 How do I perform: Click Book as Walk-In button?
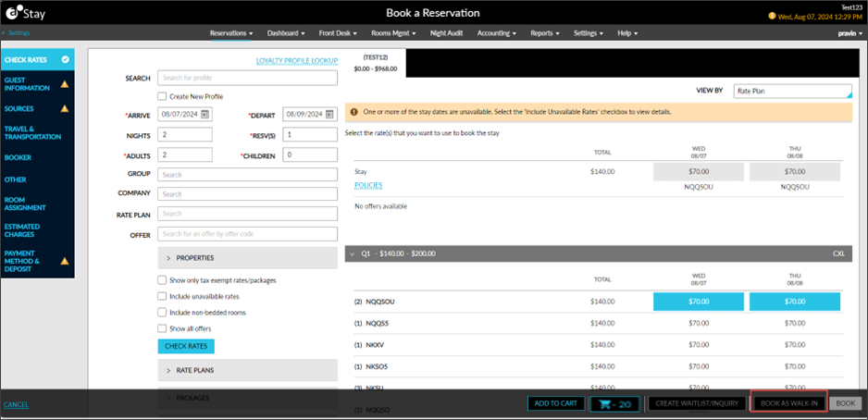pyautogui.click(x=788, y=403)
